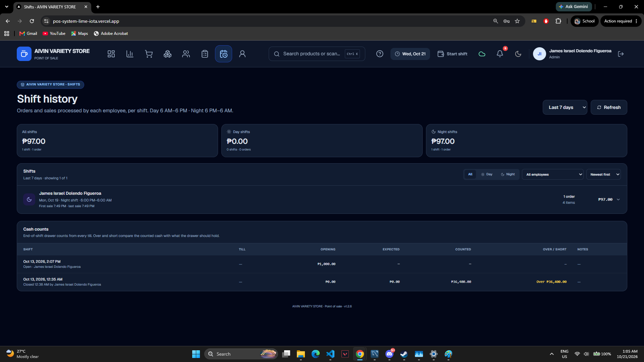
Task: Click the AIVIN VARIETY STORE logo icon
Action: pyautogui.click(x=24, y=54)
